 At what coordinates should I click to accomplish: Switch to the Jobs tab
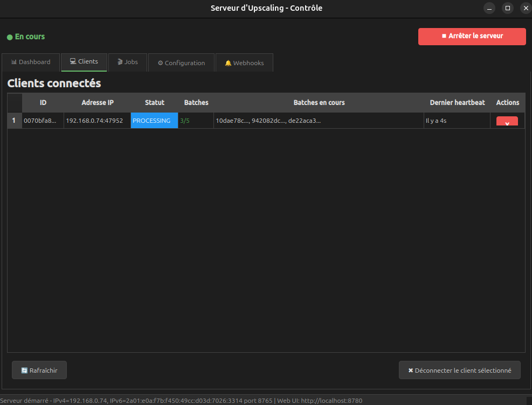click(x=128, y=62)
